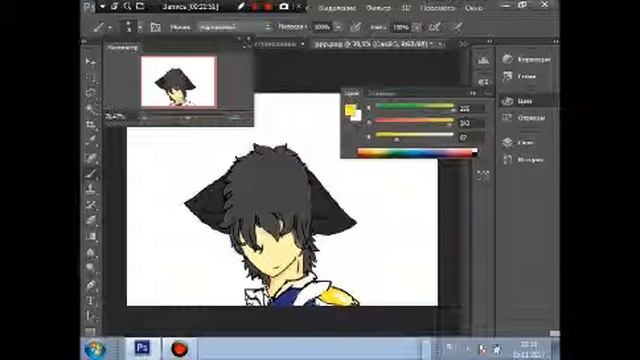Select the Brush tool in the toolbox
Viewport: 640px width, 360px height.
(91, 173)
